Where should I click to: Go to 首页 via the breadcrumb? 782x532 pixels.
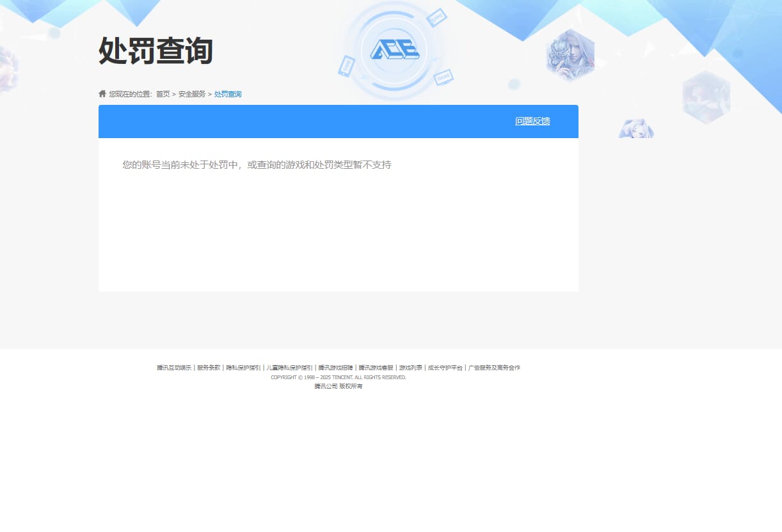point(162,93)
